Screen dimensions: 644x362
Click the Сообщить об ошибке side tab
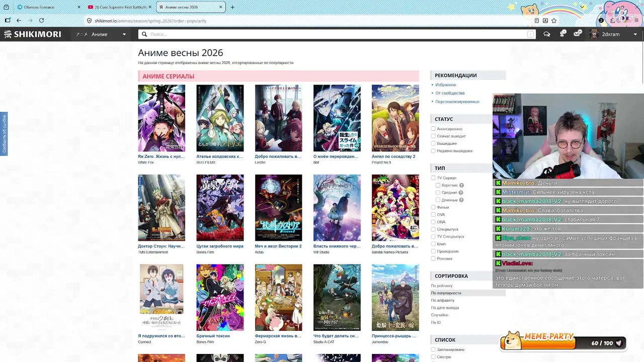4,134
